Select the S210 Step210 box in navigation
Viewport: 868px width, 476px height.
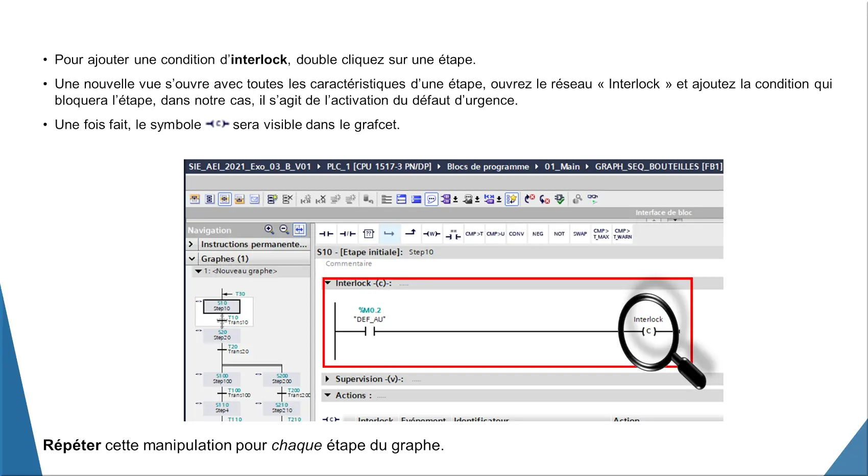282,408
